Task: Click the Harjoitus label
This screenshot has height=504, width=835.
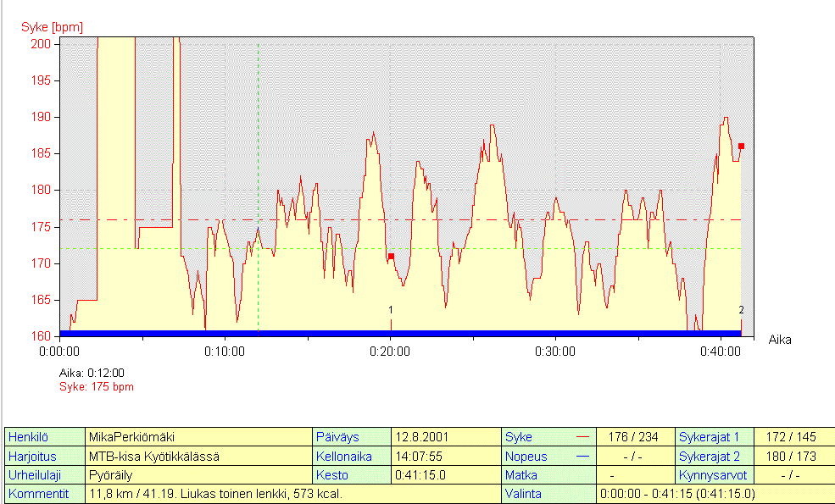Action: [x=31, y=457]
